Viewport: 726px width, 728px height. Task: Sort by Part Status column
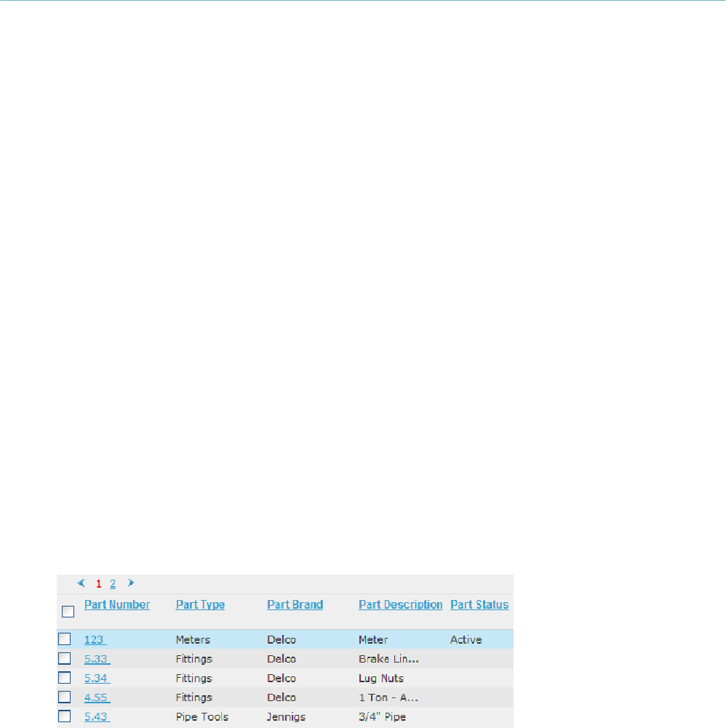(479, 604)
